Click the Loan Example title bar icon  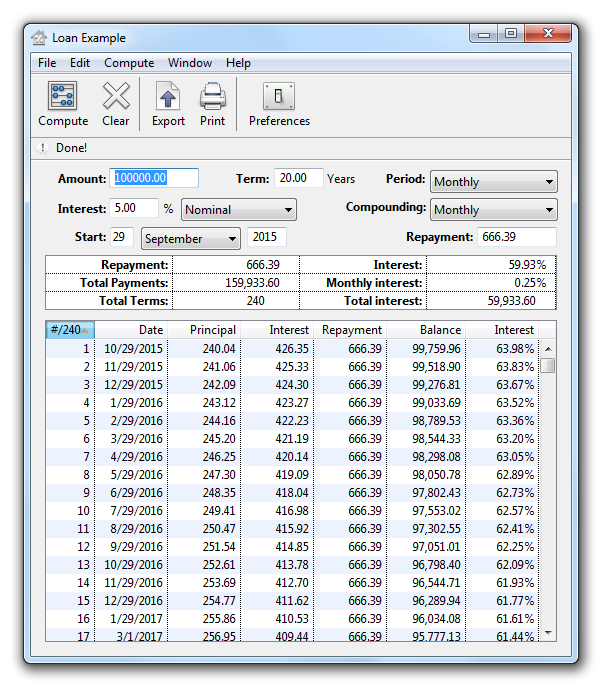point(39,38)
